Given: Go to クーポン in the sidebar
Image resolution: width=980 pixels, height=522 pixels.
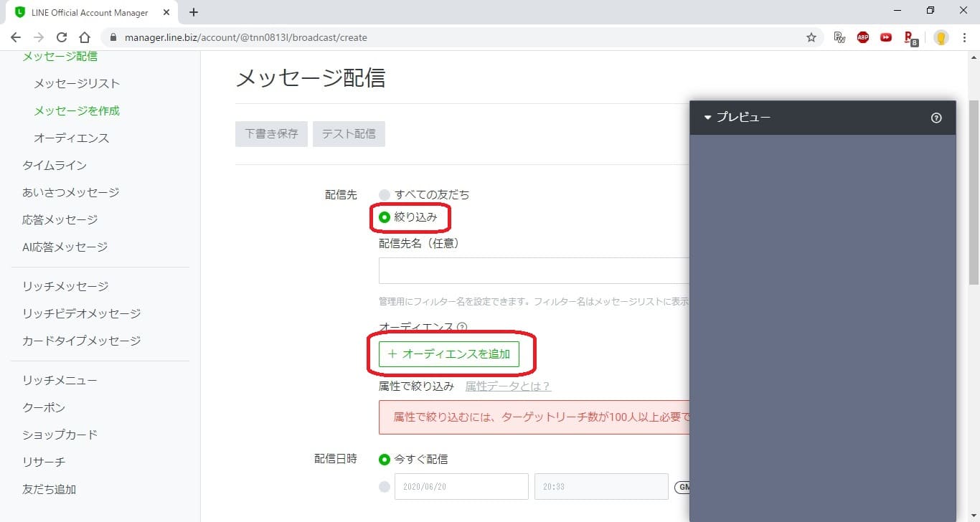Looking at the screenshot, I should [x=44, y=408].
